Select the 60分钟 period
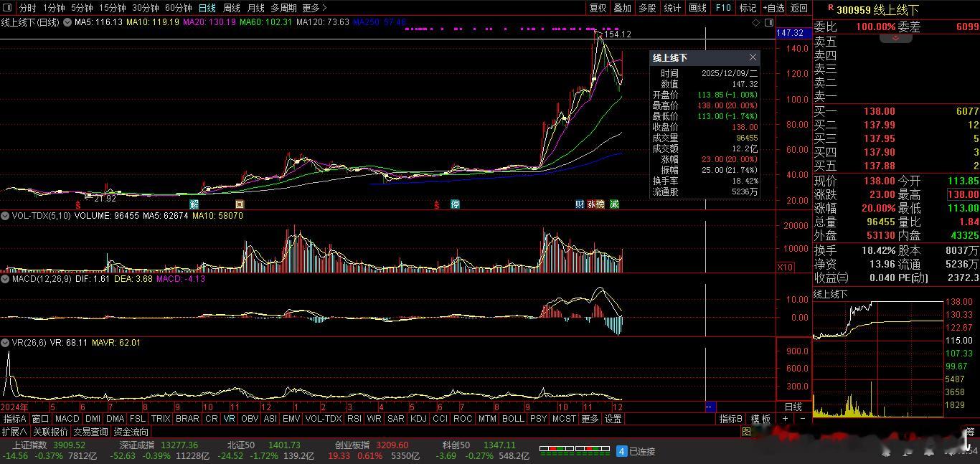Image resolution: width=980 pixels, height=464 pixels. 179,8
